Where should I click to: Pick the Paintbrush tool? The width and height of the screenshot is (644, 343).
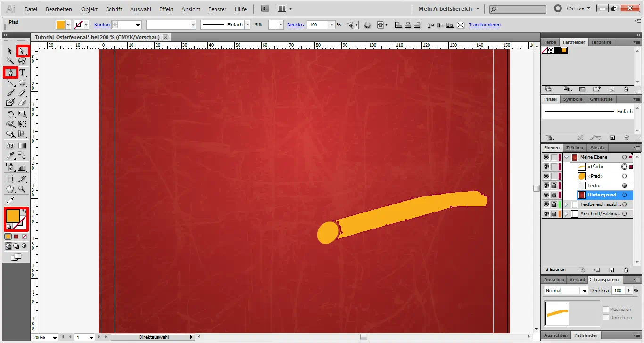pos(11,93)
